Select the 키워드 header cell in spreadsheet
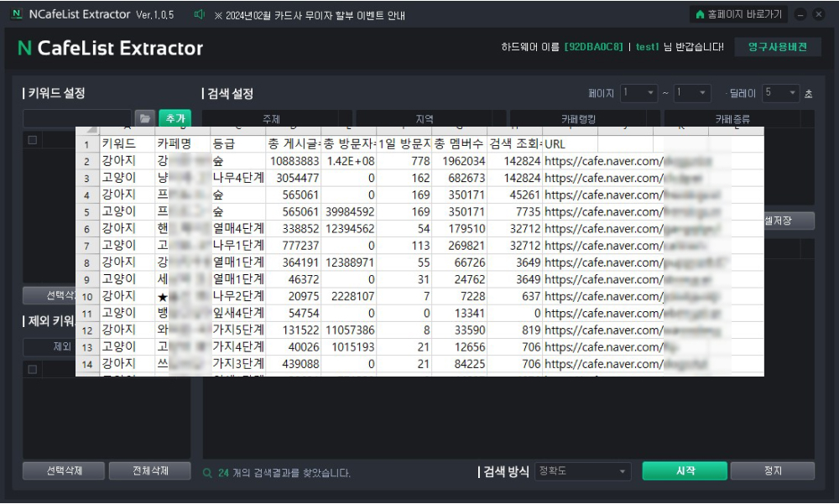 [x=128, y=143]
